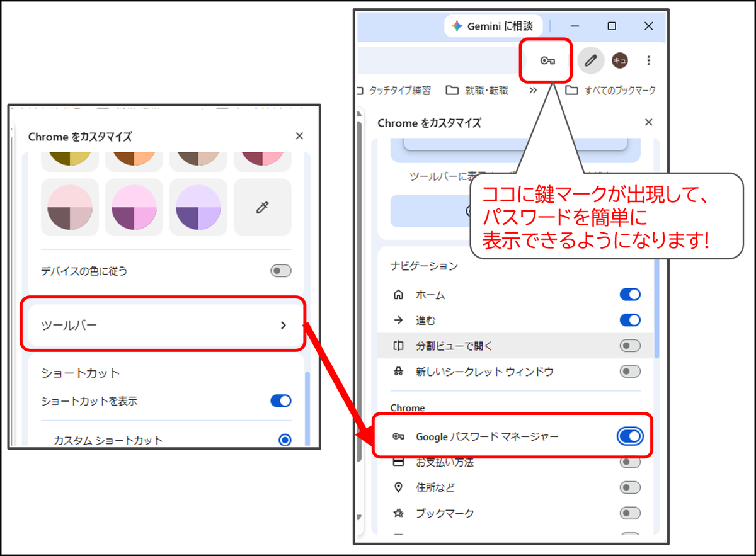Click the chevron on the ツールバー row

(x=283, y=325)
